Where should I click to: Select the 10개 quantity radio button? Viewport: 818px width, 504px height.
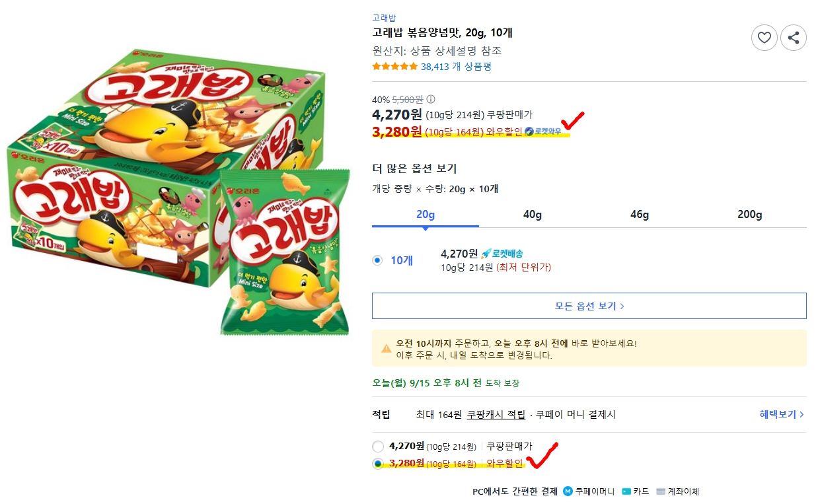[x=378, y=259]
